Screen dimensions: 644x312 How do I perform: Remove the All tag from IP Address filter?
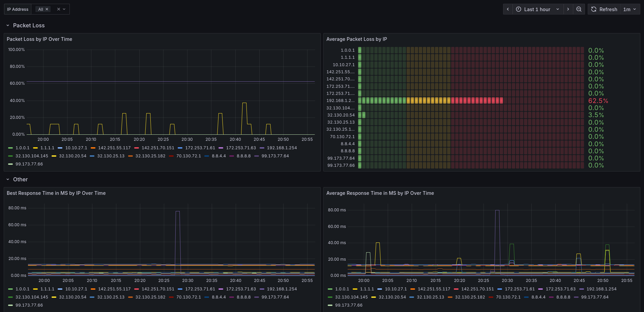coord(47,9)
